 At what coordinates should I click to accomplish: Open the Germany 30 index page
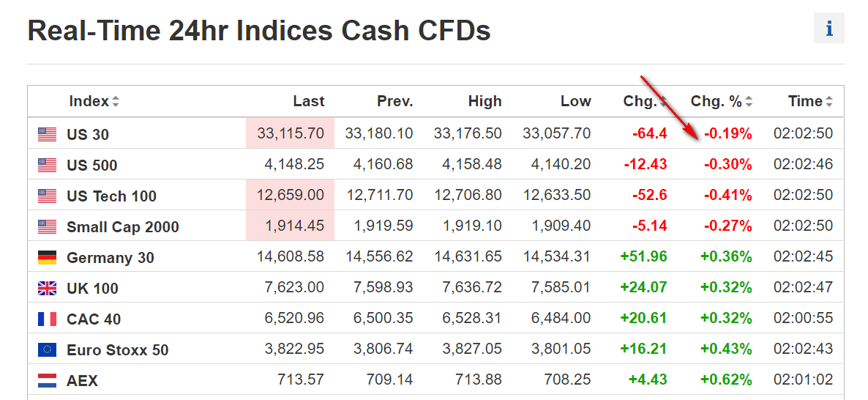tap(110, 257)
